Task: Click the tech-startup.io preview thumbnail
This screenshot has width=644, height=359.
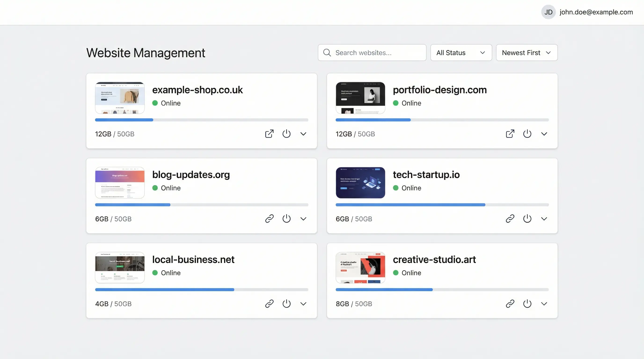Action: (360, 183)
